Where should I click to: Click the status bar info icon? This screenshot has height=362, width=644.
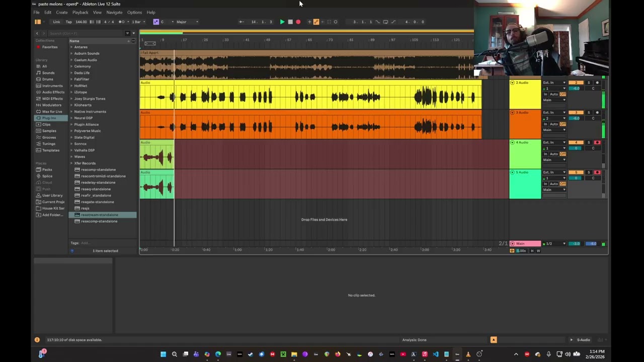tap(37, 340)
